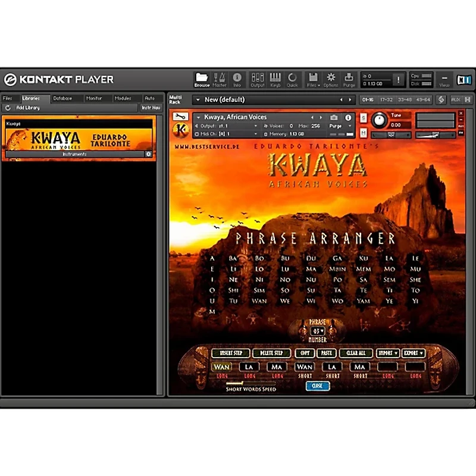The width and height of the screenshot is (476, 476).
Task: Open the Import dropdown
Action: tap(388, 353)
